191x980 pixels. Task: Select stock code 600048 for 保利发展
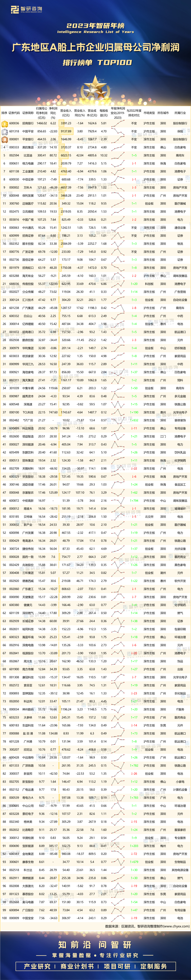tap(14, 196)
